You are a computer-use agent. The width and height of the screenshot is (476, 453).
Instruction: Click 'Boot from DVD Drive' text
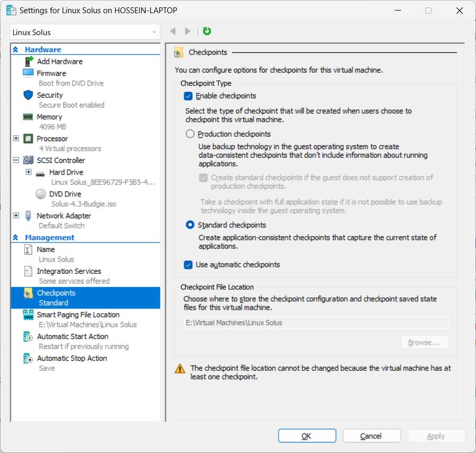pyautogui.click(x=71, y=83)
